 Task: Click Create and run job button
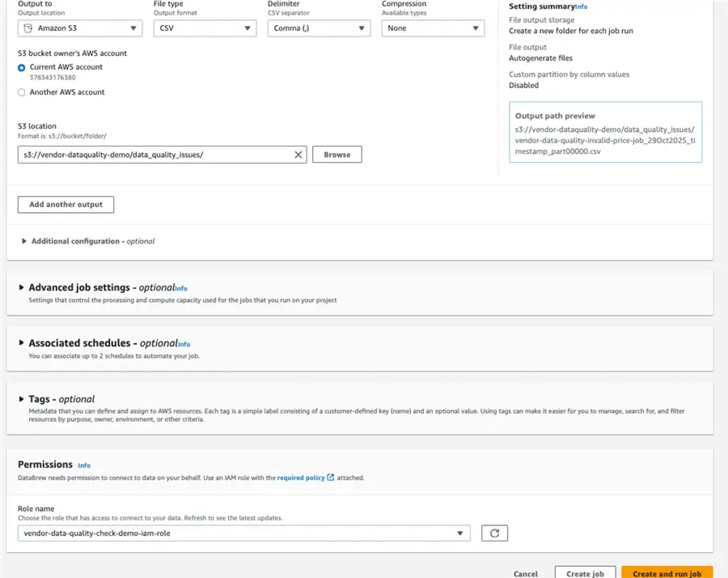[667, 573]
